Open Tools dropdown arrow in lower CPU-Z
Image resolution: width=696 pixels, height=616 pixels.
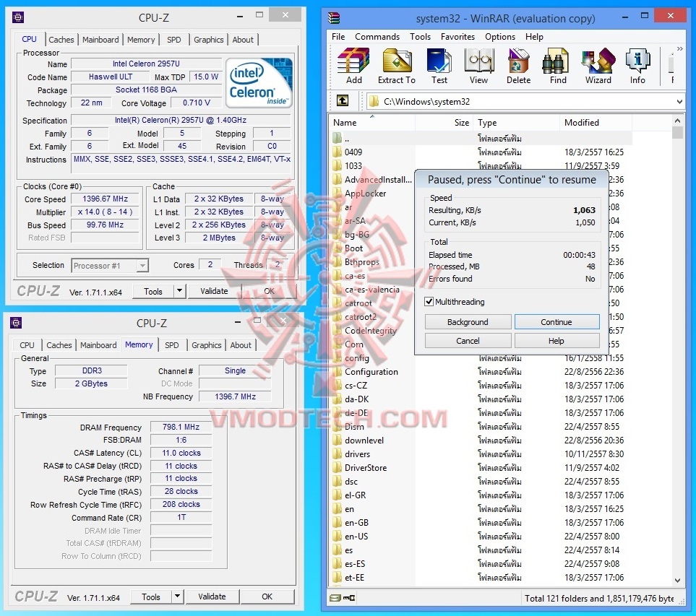(177, 597)
